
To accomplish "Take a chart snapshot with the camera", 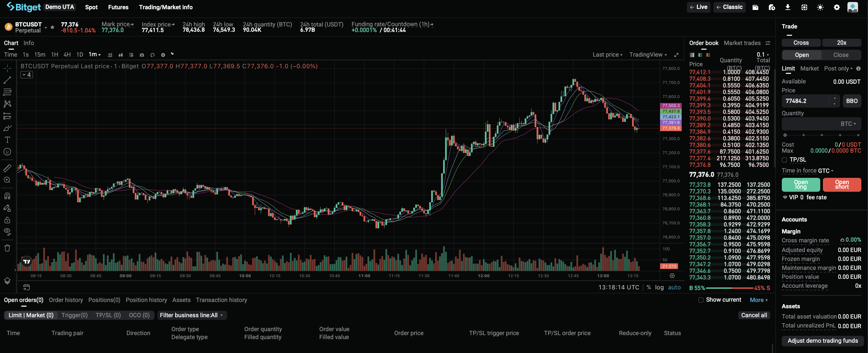I will tap(142, 55).
